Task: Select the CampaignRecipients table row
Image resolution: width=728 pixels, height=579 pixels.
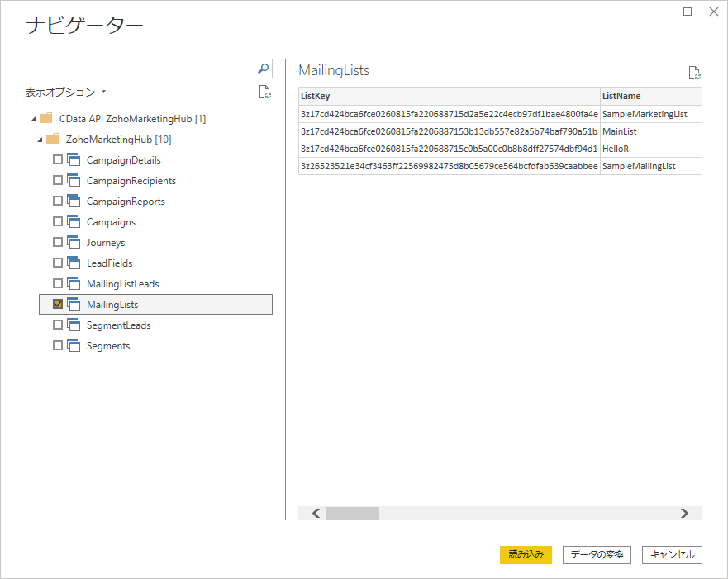Action: click(x=155, y=181)
